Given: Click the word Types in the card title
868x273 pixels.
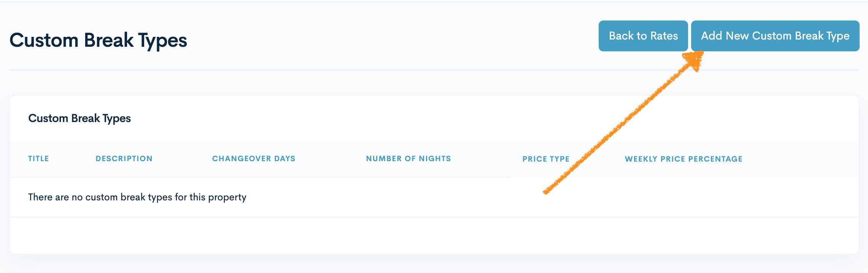Looking at the screenshot, I should pyautogui.click(x=117, y=119).
